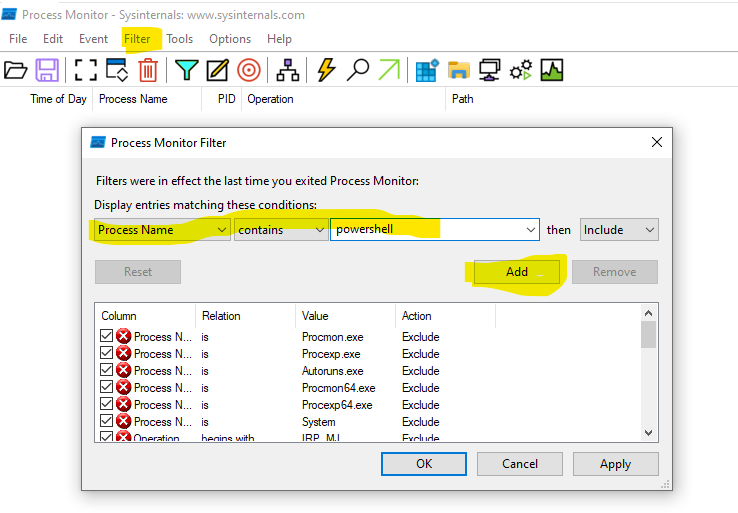Toggle Show Registry Activity icon
738x513 pixels.
click(x=427, y=71)
